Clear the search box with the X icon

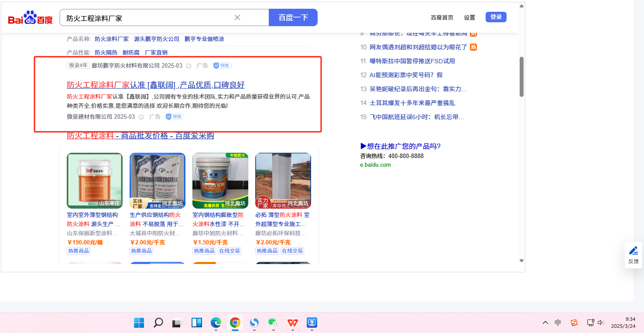pyautogui.click(x=237, y=17)
